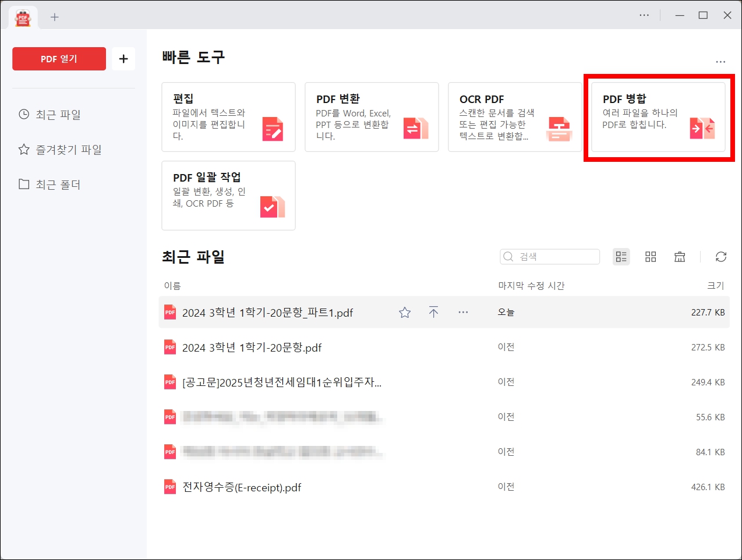Clear recent file history with broom icon

680,256
